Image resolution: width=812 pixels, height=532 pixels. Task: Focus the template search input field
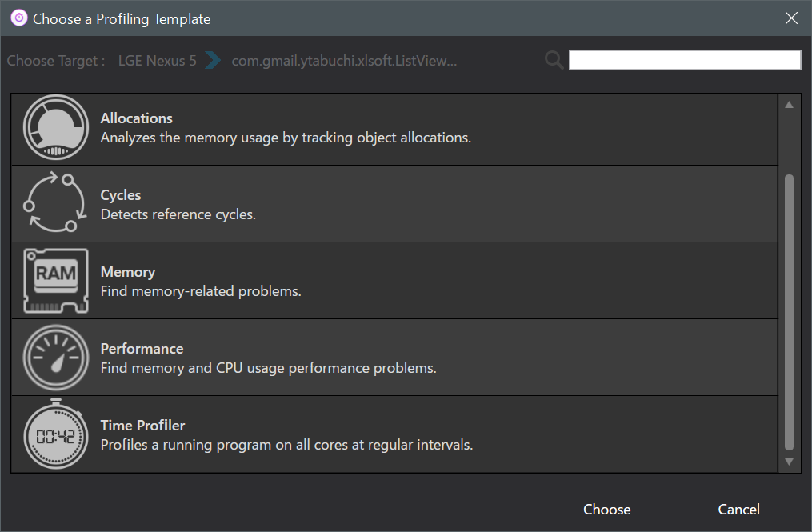(x=684, y=60)
